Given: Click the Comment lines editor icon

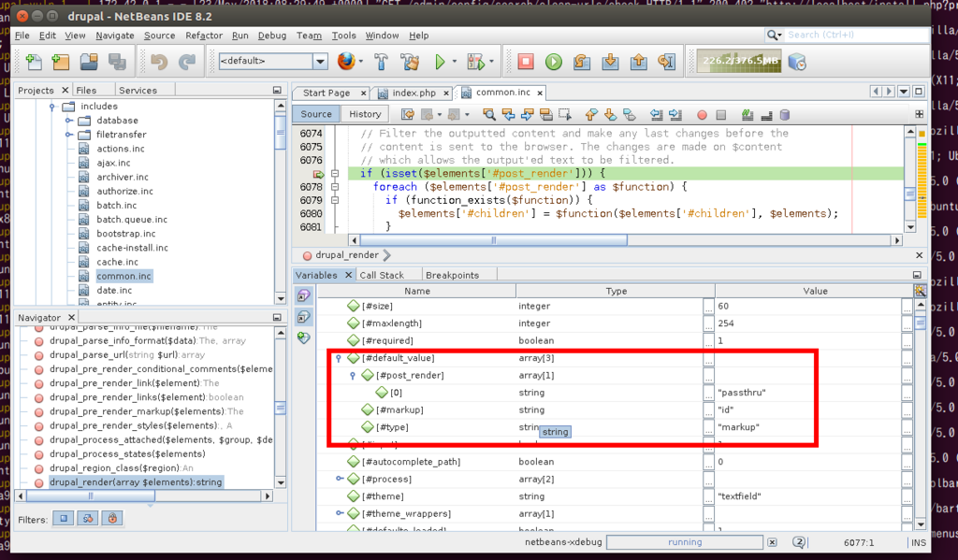Looking at the screenshot, I should tap(748, 114).
